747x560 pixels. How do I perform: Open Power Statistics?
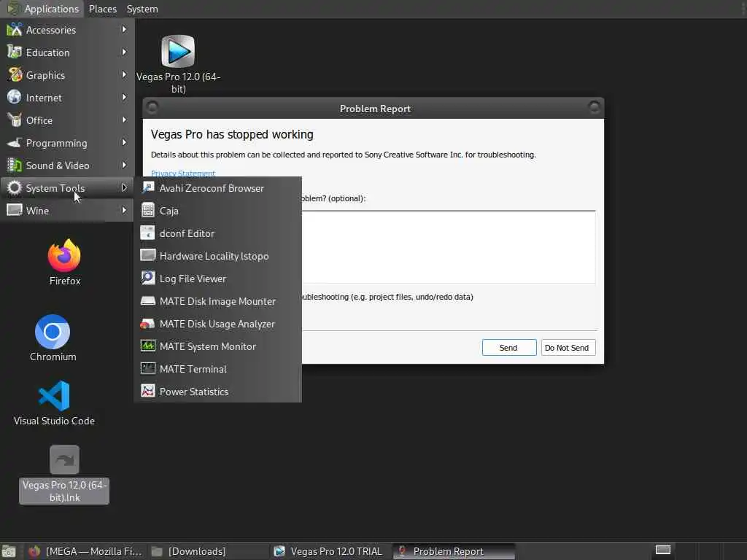point(217,392)
